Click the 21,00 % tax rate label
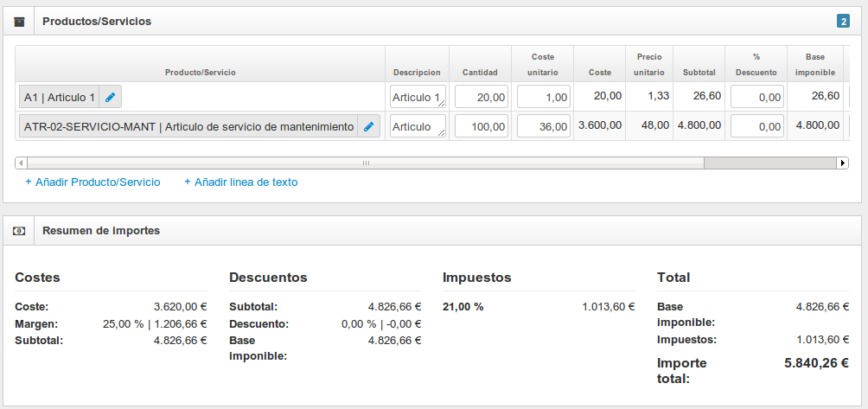Screen dimensions: 868x409 [x=463, y=307]
